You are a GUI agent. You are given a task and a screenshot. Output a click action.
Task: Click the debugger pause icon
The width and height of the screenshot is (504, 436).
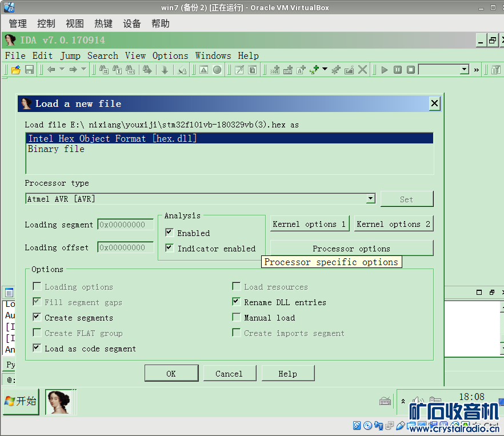pyautogui.click(x=398, y=70)
